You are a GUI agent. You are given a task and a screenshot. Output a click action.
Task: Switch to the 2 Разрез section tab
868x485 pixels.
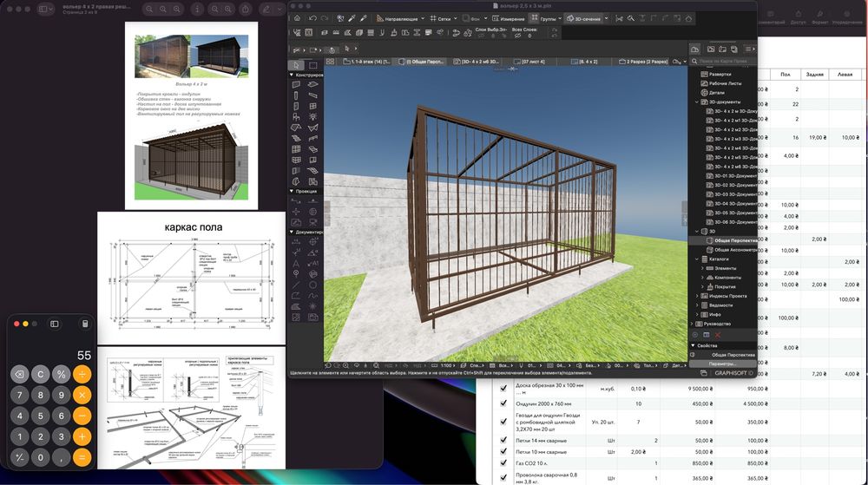(648, 62)
